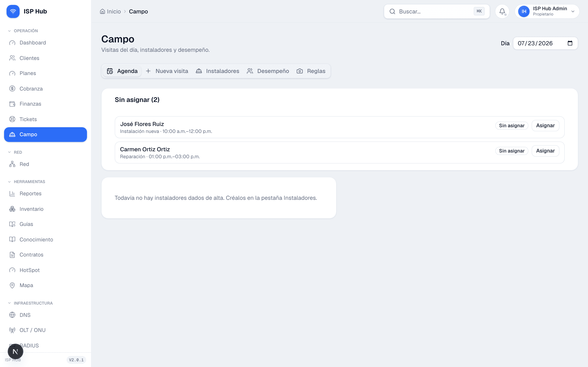The width and height of the screenshot is (588, 367).
Task: Assign Carmen Ortiz Ortiz's visit
Action: [x=545, y=151]
